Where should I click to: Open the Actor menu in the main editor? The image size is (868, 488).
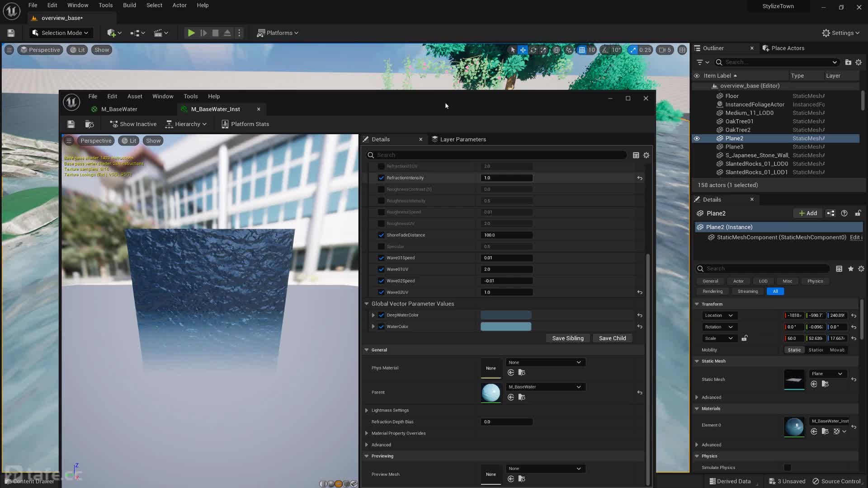[x=179, y=5]
